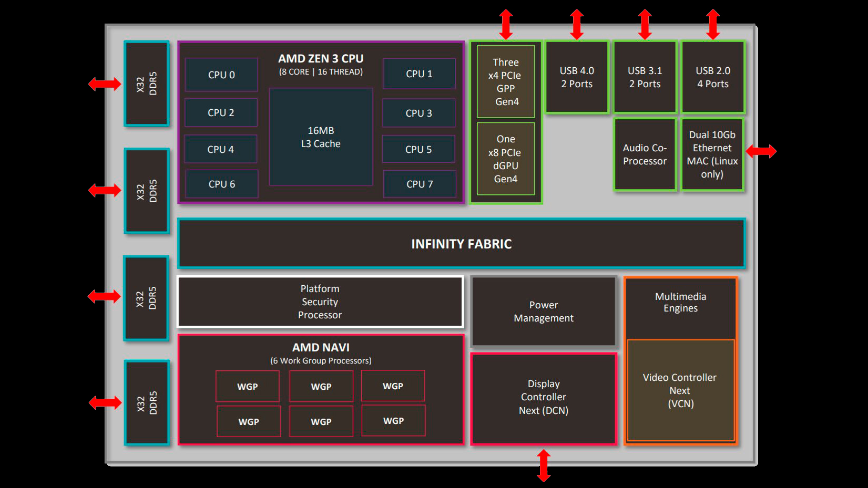Select the USB 3.1 2 Ports block
This screenshot has height=488, width=868.
(645, 77)
